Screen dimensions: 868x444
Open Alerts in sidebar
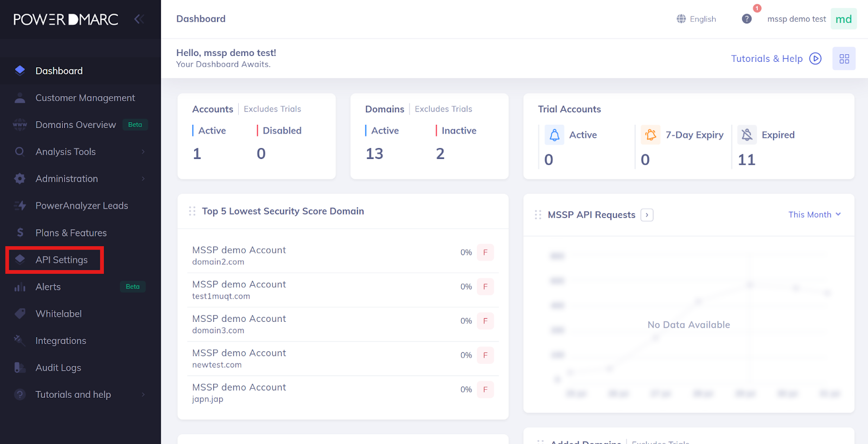(80, 287)
